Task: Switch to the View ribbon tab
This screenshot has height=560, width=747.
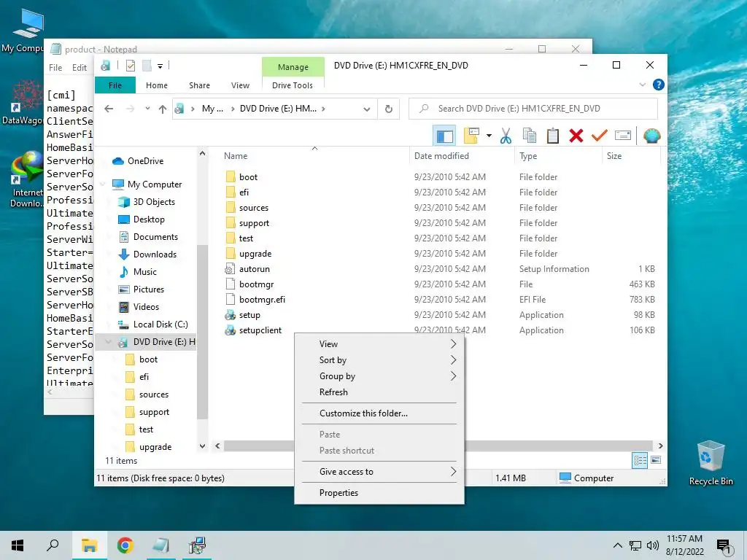Action: click(x=240, y=85)
